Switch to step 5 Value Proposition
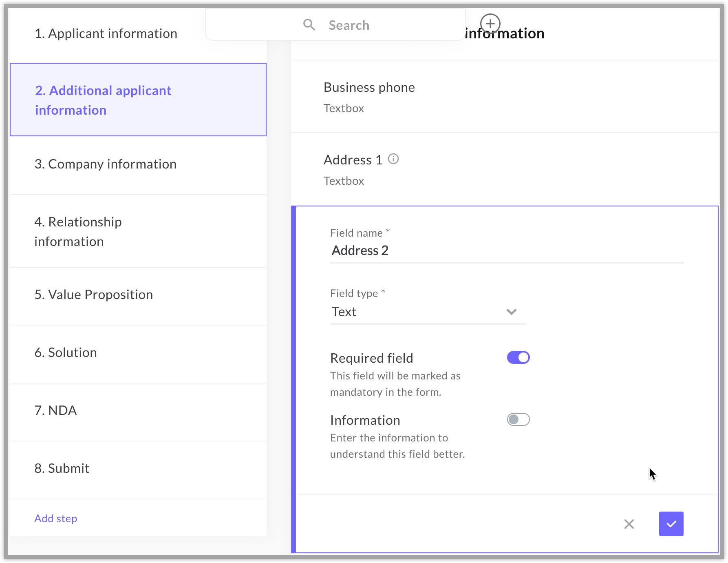The width and height of the screenshot is (728, 563). tap(94, 295)
